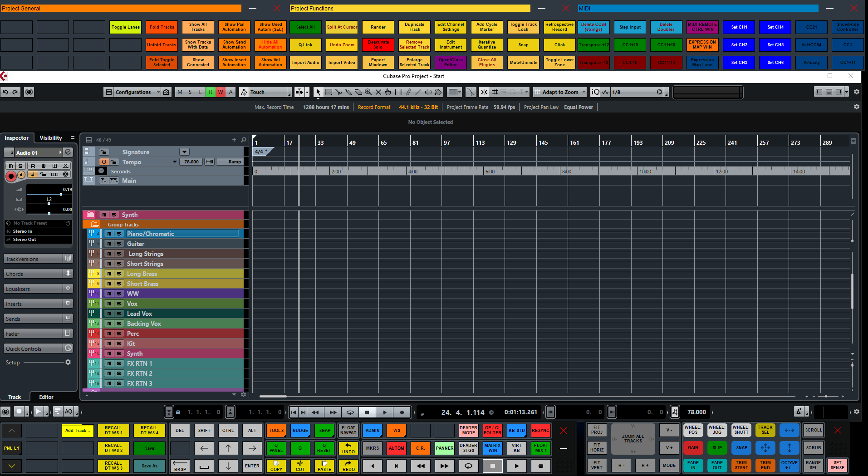Click the Import Audio button
Image resolution: width=868 pixels, height=476 pixels.
click(305, 63)
